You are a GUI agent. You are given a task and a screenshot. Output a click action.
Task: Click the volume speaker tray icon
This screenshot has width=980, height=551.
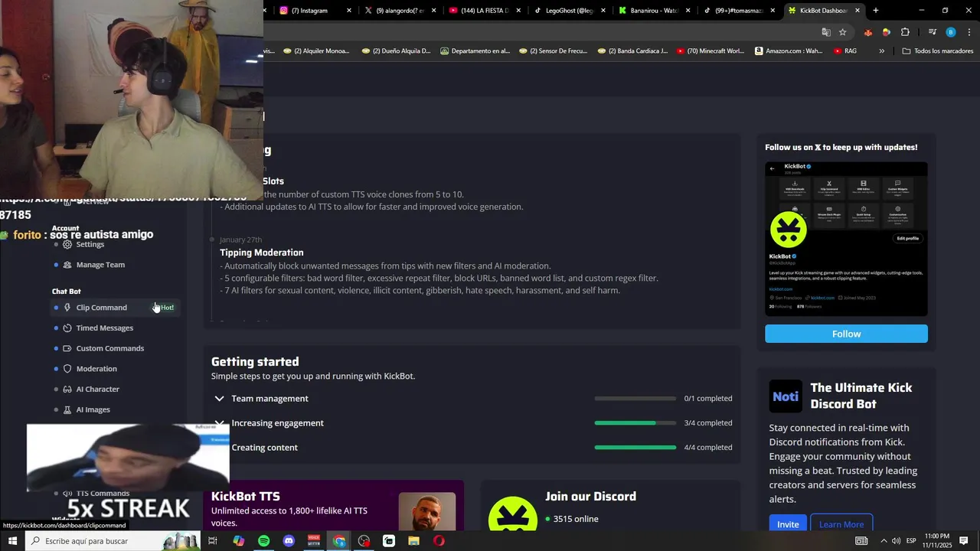tap(896, 541)
